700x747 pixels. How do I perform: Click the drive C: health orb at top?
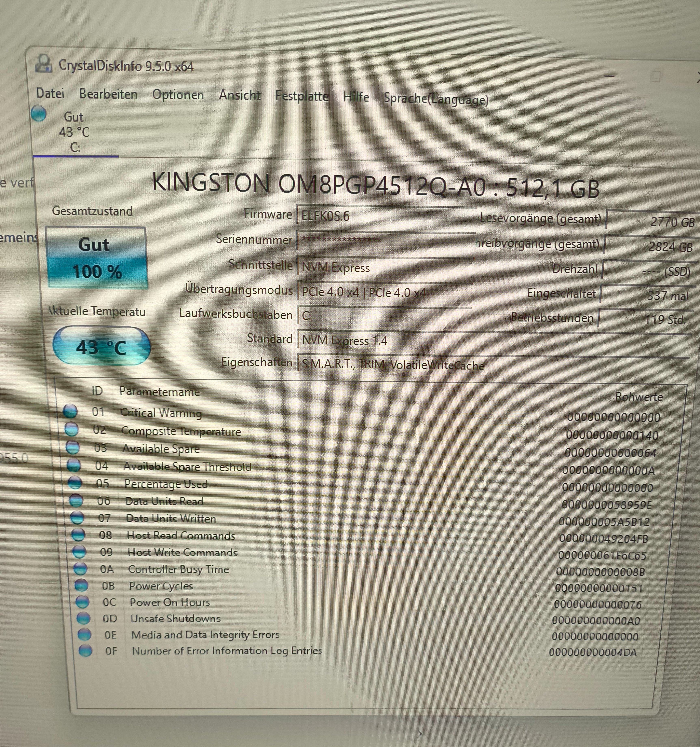38,113
